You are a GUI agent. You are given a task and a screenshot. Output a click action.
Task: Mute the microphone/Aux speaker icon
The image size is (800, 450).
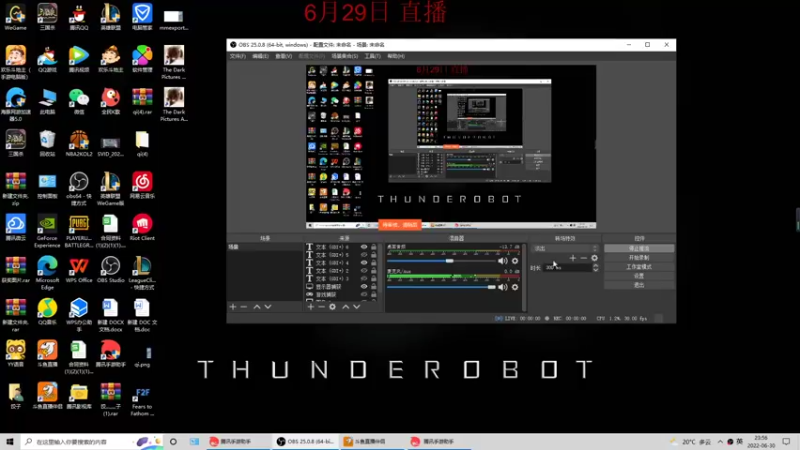point(503,287)
